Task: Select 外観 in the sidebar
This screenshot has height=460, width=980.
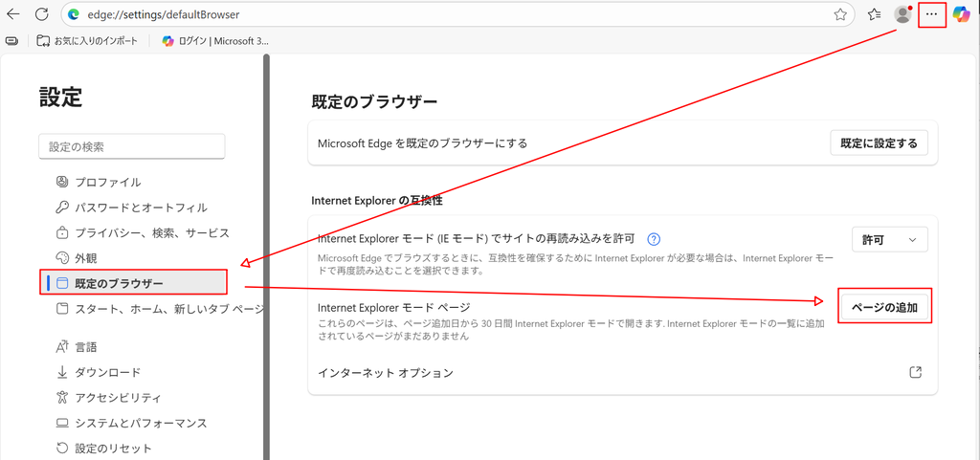Action: tap(86, 258)
